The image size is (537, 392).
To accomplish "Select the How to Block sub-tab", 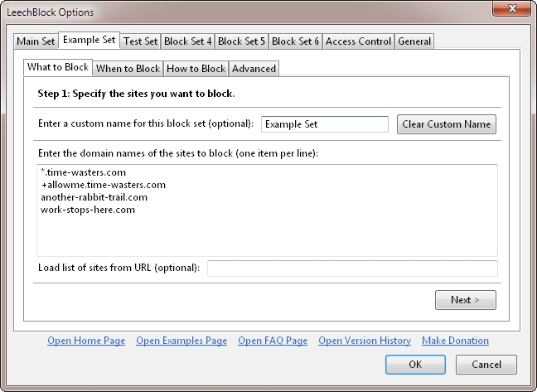I will tap(196, 69).
